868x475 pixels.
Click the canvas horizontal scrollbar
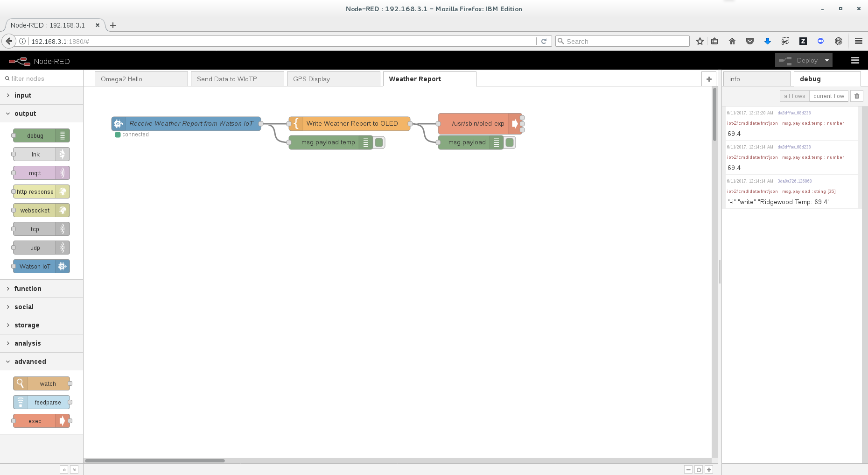pos(155,461)
